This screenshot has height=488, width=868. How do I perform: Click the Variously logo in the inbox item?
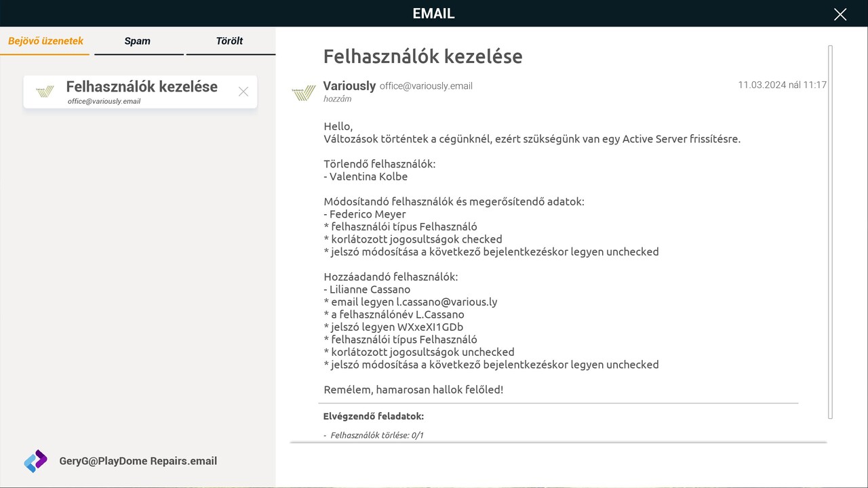point(45,91)
